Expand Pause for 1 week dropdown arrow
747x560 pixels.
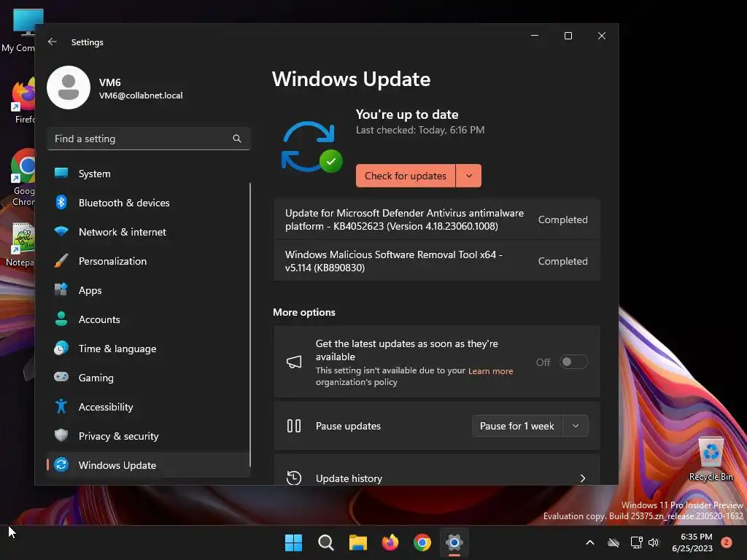pyautogui.click(x=576, y=426)
